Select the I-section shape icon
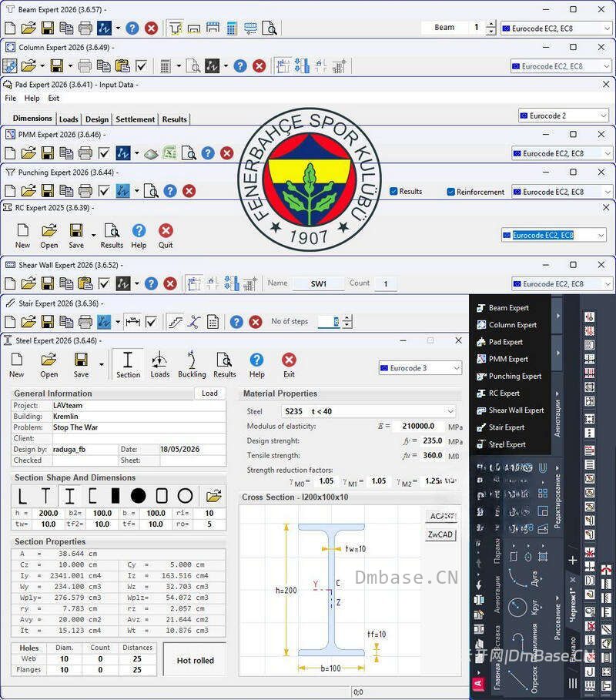The image size is (616, 700). (x=69, y=496)
